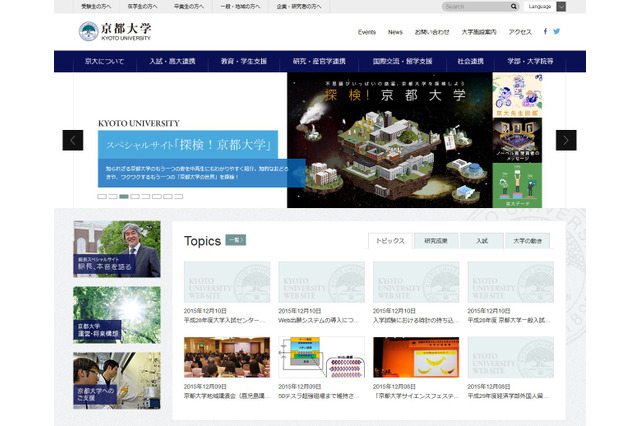This screenshot has height=426, width=640.
Task: Click 在学生の方へ top link
Action: (142, 7)
